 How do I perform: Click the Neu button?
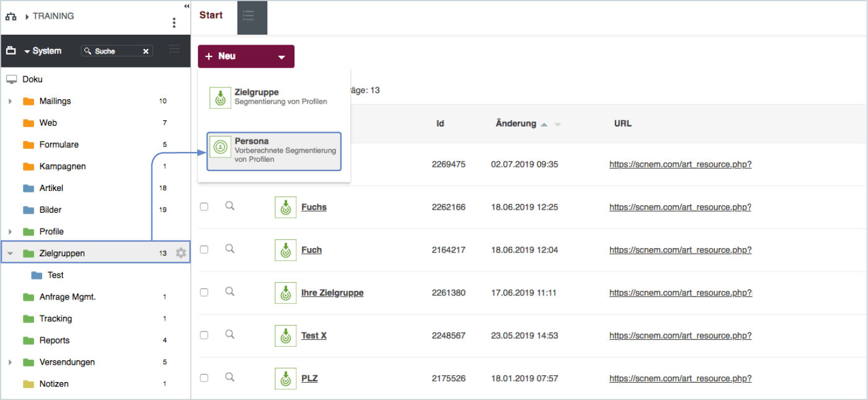click(246, 56)
